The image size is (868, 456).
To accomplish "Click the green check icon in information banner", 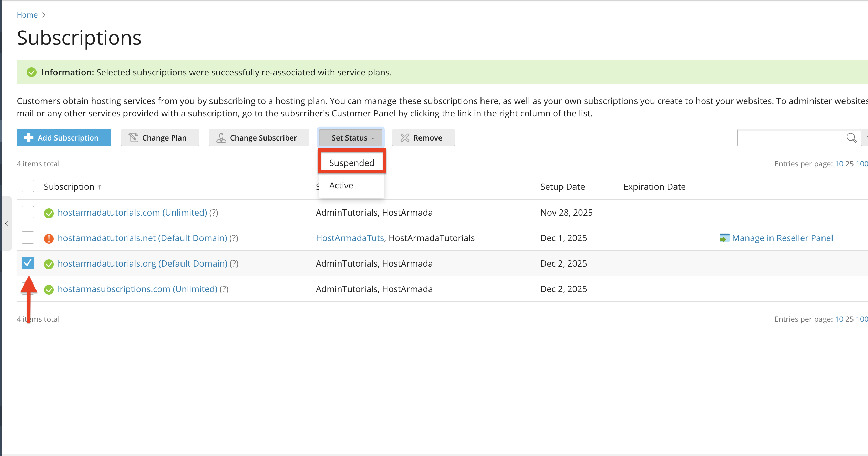I will point(32,72).
